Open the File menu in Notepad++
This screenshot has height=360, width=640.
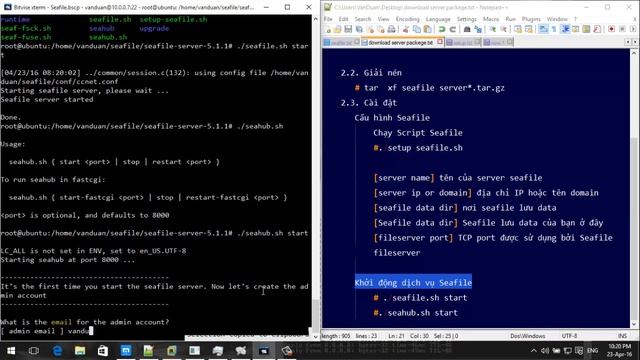[328, 19]
